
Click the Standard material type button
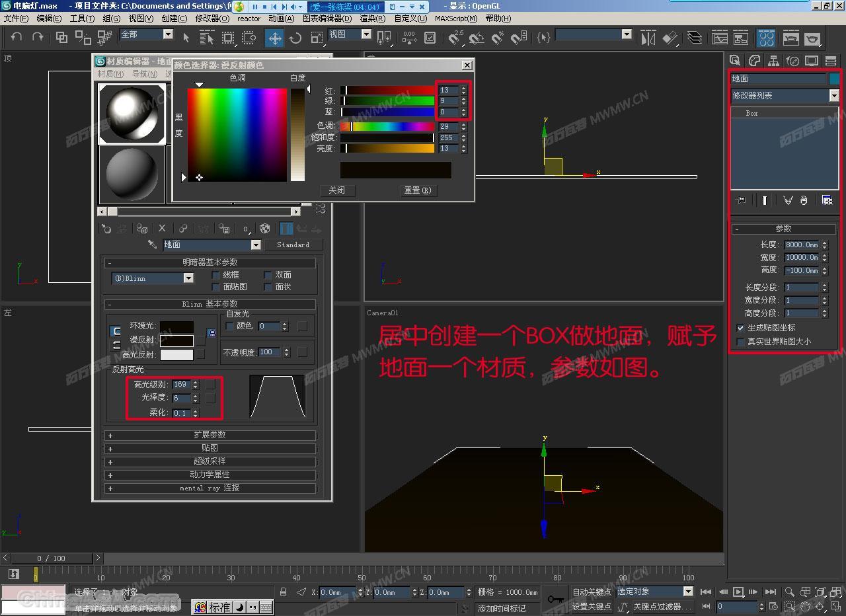click(293, 245)
